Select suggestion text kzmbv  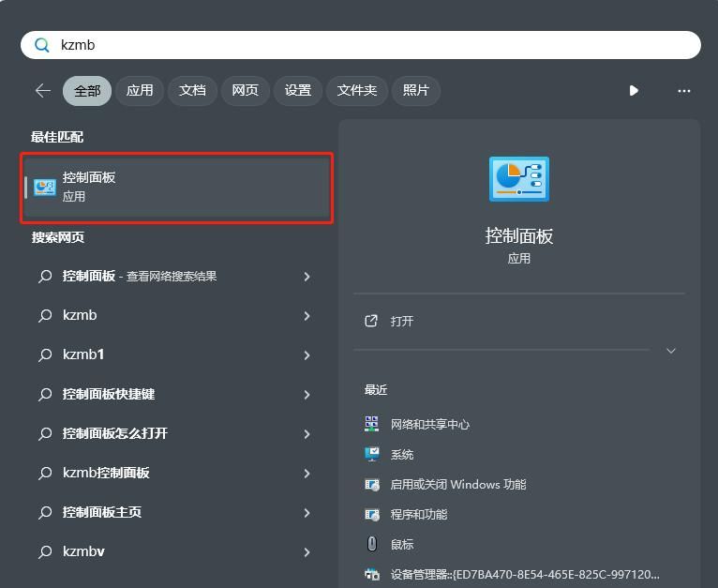83,551
